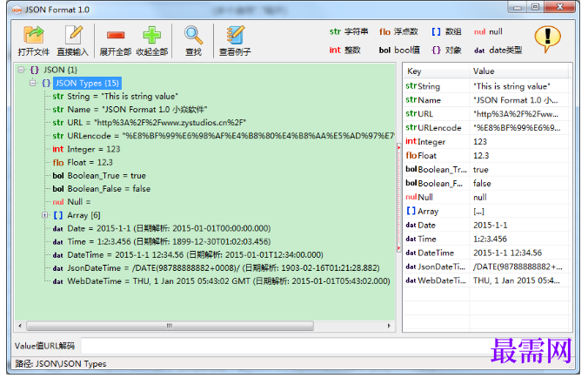Select the JSON Types (15) tree item
The width and height of the screenshot is (588, 378).
87,83
